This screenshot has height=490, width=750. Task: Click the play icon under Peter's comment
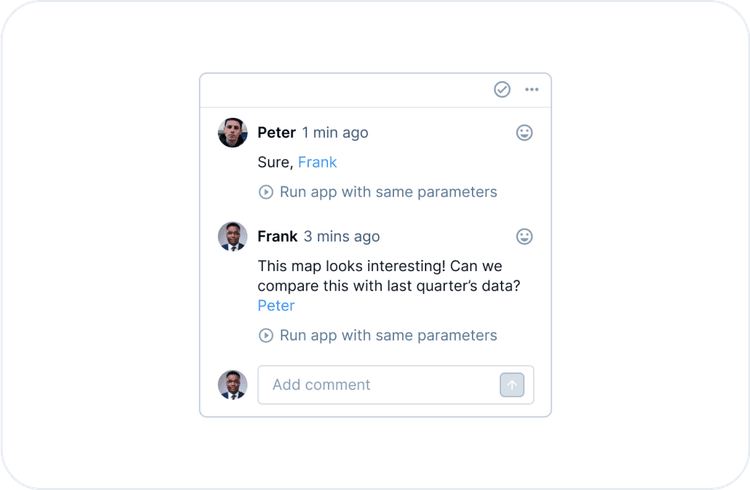click(266, 192)
